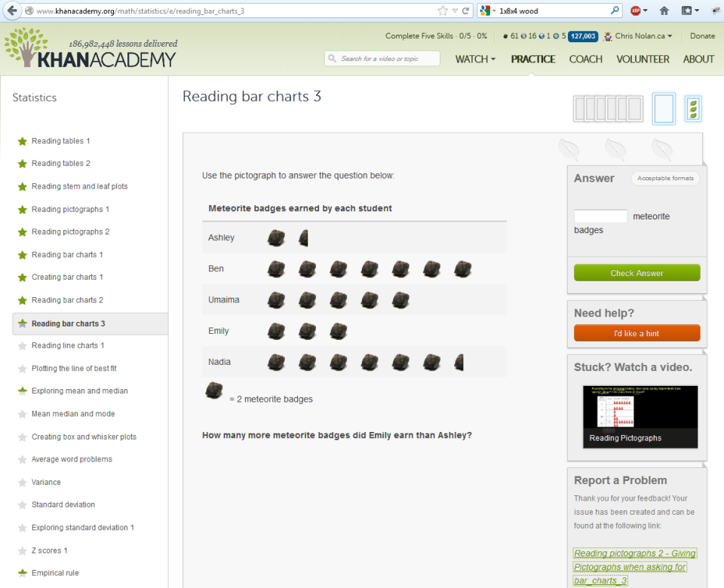Click the Khan Academy tree logo
724x588 pixels.
click(x=26, y=48)
